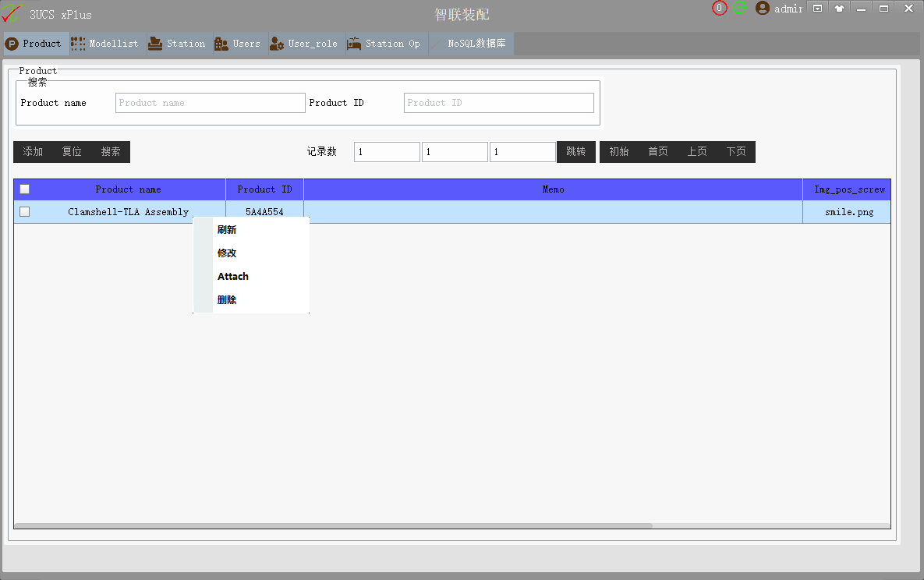Open the red notification counter icon
924x580 pixels.
point(719,9)
